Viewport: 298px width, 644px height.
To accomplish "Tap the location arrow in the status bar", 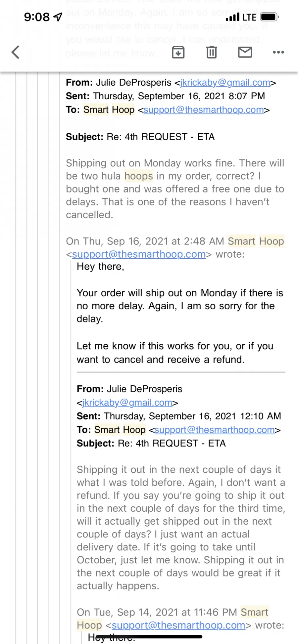I will pyautogui.click(x=58, y=17).
